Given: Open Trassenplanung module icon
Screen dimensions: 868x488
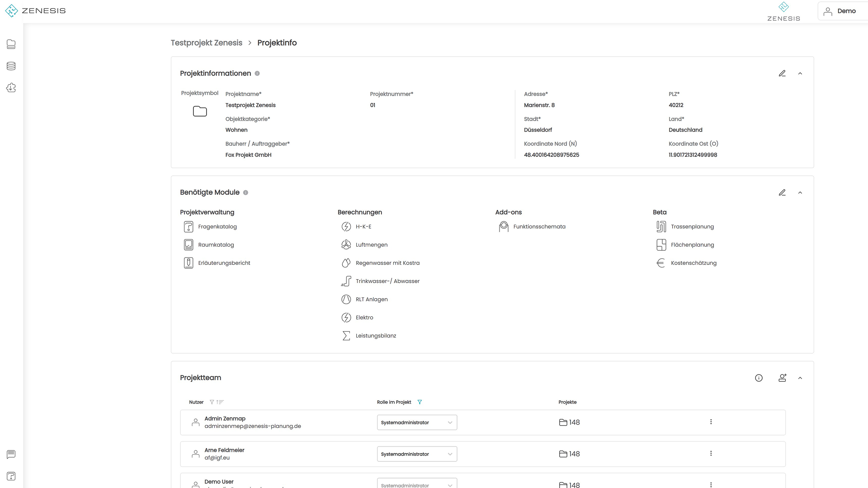Looking at the screenshot, I should coord(661,226).
